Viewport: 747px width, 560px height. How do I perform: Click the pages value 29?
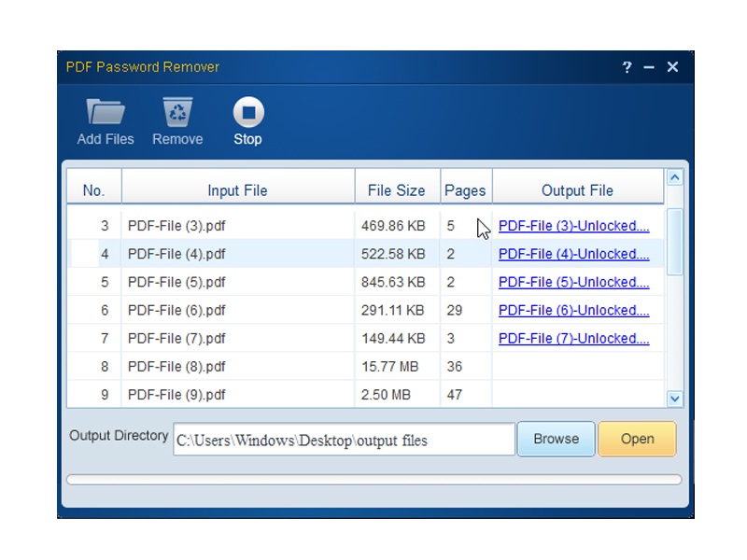(x=455, y=310)
